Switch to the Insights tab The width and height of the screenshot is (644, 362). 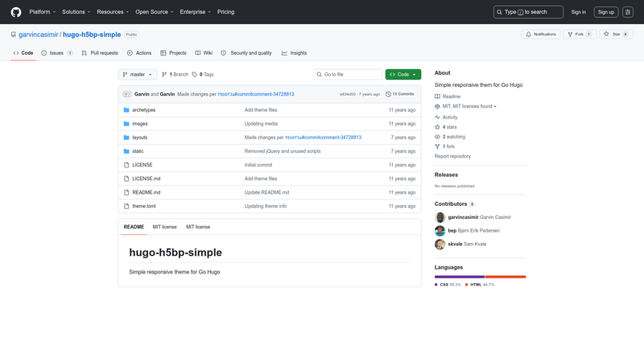click(x=294, y=53)
